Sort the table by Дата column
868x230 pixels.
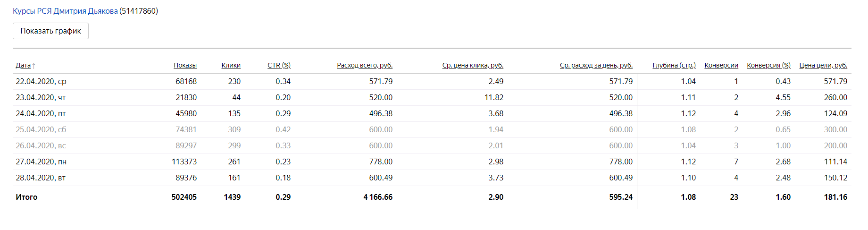coord(23,65)
